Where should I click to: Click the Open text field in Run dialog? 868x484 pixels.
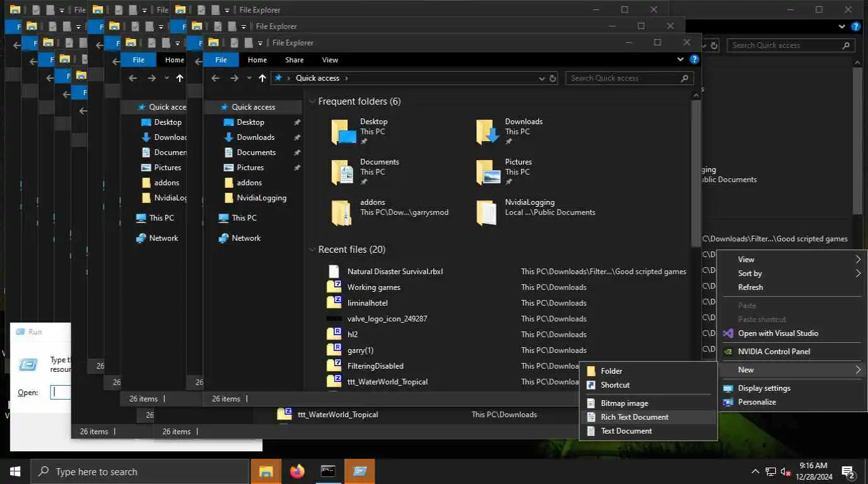[x=61, y=392]
